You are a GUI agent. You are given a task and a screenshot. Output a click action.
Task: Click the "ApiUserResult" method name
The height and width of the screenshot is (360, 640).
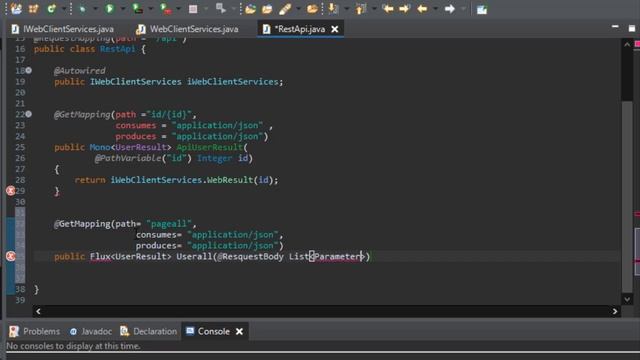[x=209, y=147]
